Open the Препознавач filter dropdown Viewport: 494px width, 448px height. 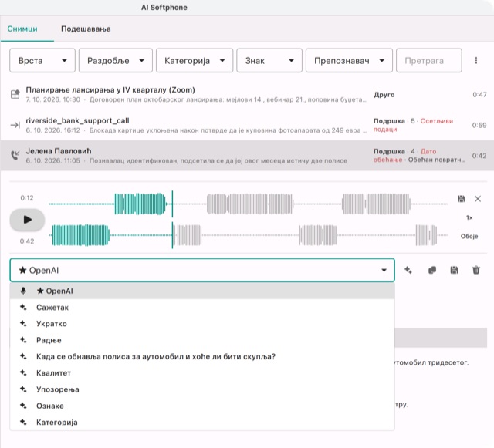tap(349, 60)
